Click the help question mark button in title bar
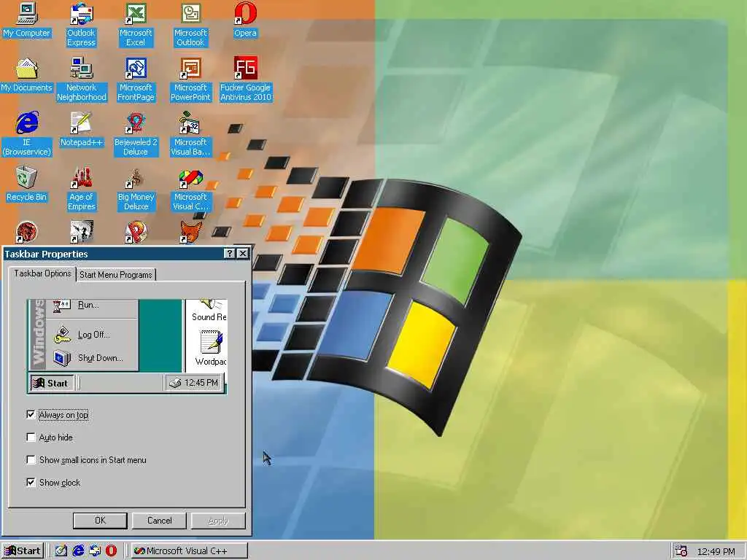The image size is (747, 560). click(x=230, y=253)
